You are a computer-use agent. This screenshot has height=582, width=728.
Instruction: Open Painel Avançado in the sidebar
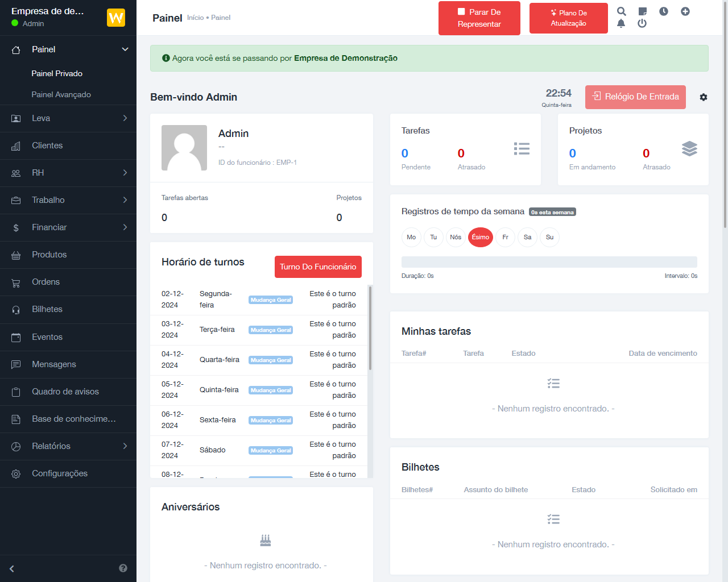coord(61,94)
